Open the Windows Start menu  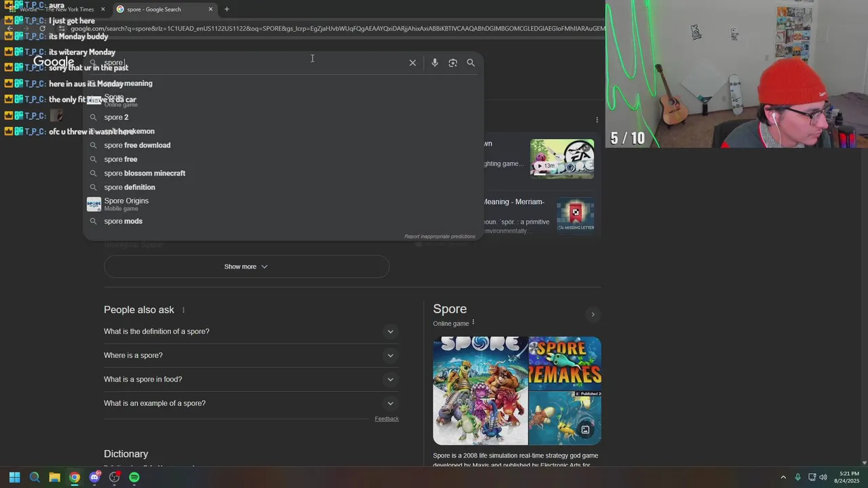pos(14,477)
